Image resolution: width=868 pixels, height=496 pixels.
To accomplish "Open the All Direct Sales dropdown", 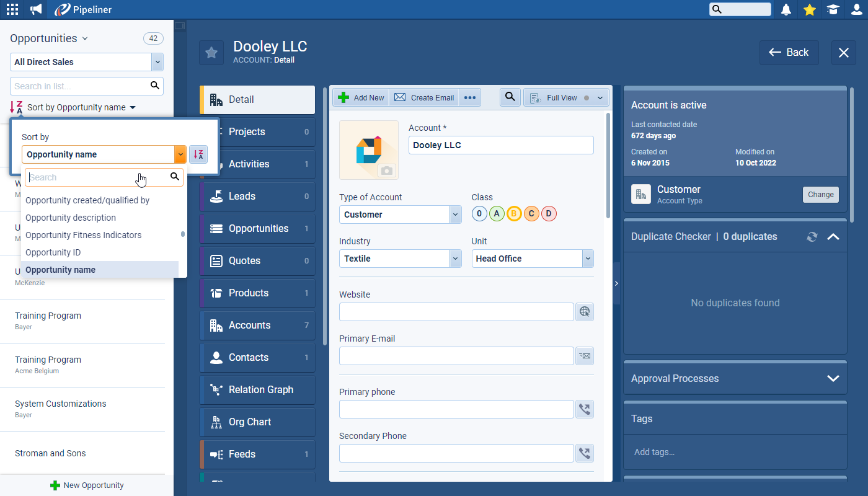I will [x=87, y=62].
